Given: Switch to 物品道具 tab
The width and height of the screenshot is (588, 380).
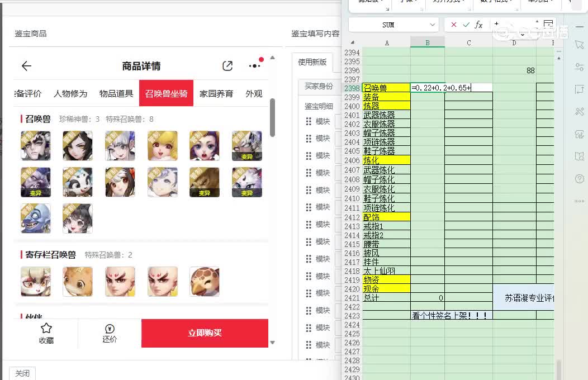Looking at the screenshot, I should pyautogui.click(x=116, y=93).
